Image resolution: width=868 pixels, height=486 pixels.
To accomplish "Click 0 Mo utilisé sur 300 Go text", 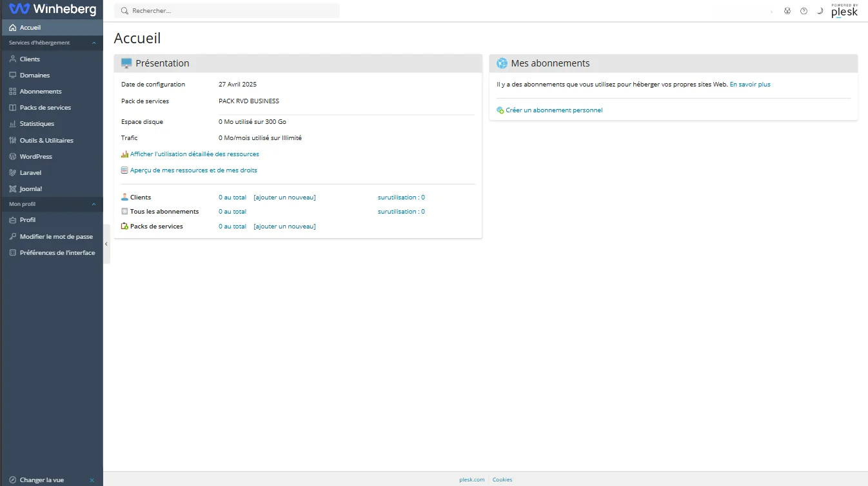I will pos(252,122).
